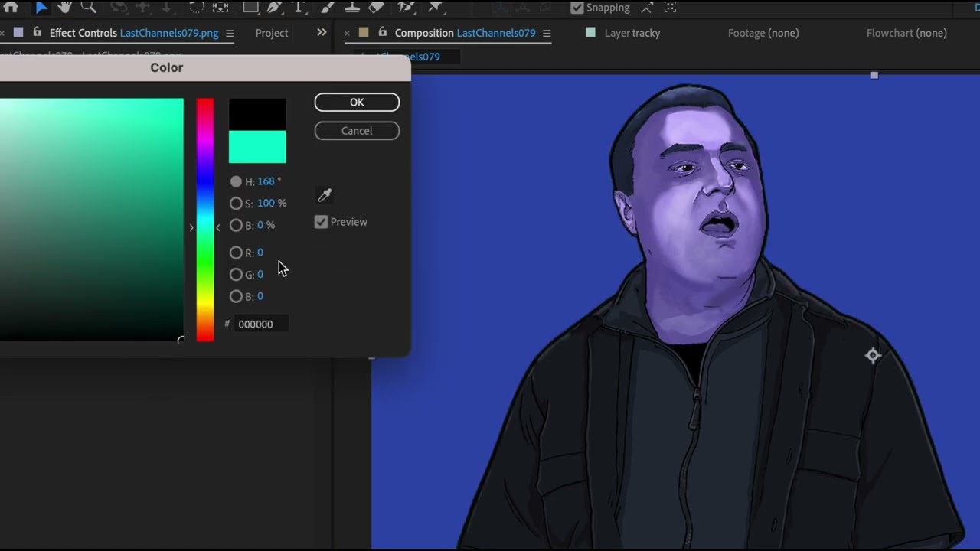Image resolution: width=980 pixels, height=551 pixels.
Task: Click the label color square before Composition tab
Action: (364, 33)
